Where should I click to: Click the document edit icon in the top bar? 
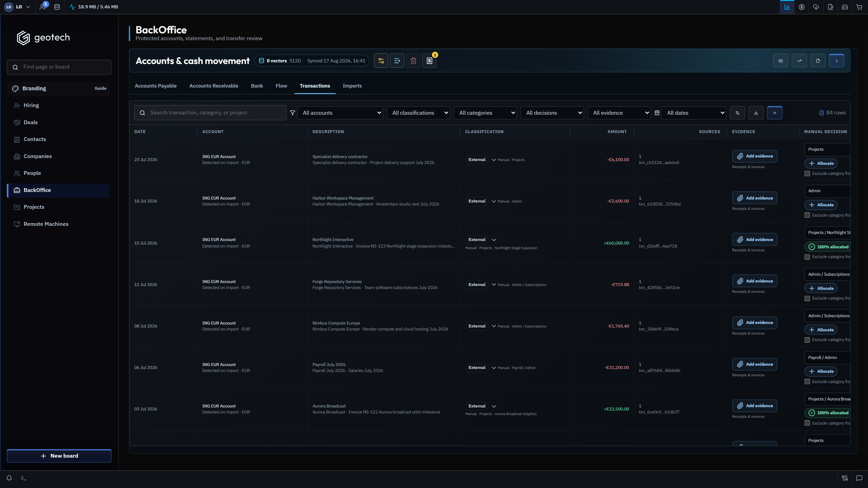click(x=831, y=7)
